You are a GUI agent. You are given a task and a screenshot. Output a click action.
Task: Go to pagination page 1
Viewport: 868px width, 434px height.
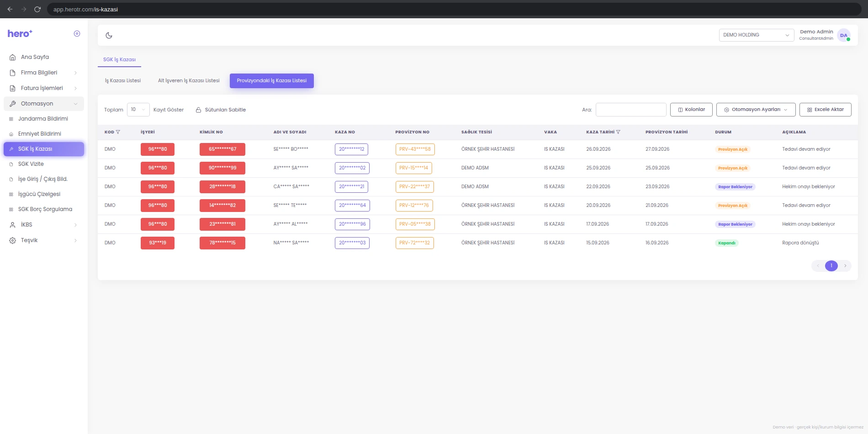pos(831,266)
